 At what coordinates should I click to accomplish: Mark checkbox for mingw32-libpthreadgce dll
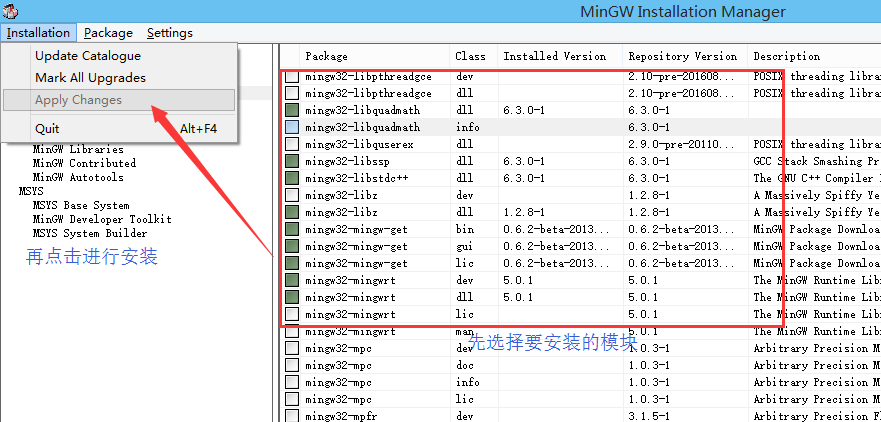[x=292, y=93]
